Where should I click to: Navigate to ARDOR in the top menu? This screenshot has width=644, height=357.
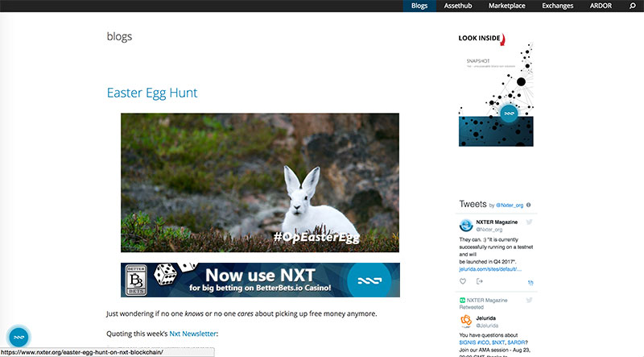(x=601, y=6)
